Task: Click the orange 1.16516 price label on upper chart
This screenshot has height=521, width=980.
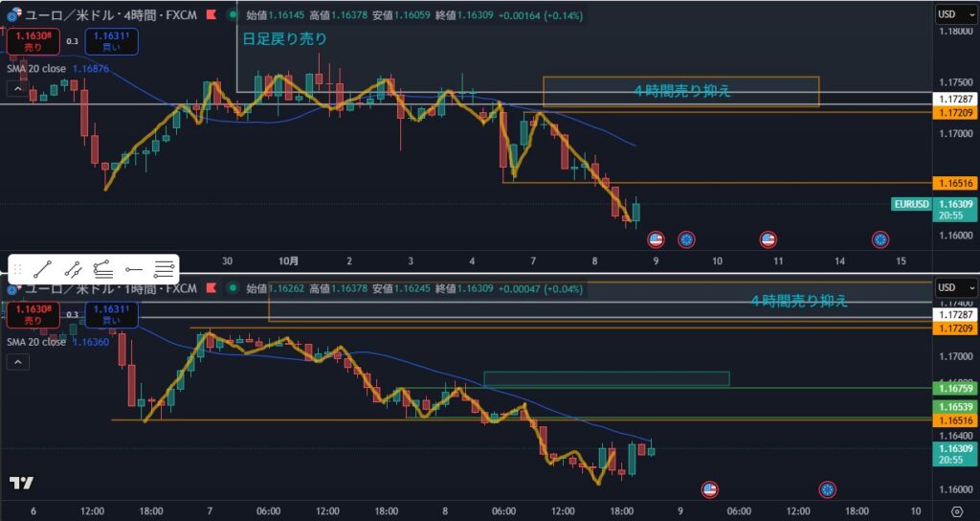Action: click(x=954, y=183)
